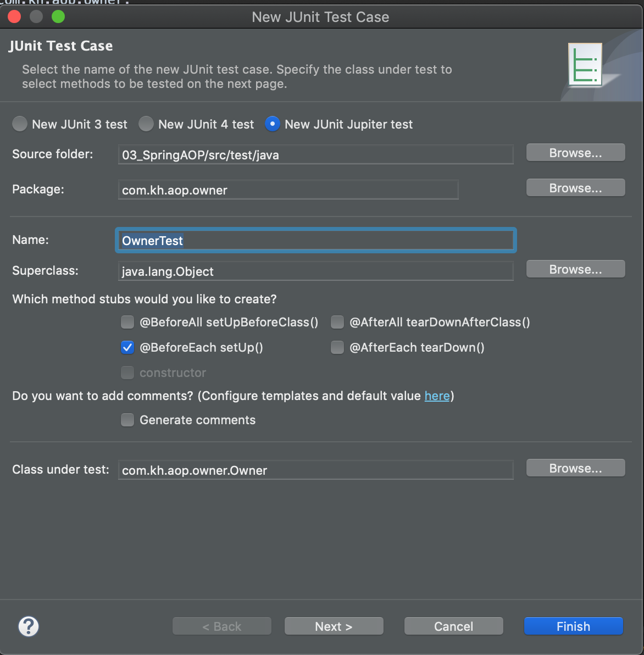Viewport: 644px width, 655px height.
Task: Finish creating the JUnit test case
Action: (x=574, y=626)
